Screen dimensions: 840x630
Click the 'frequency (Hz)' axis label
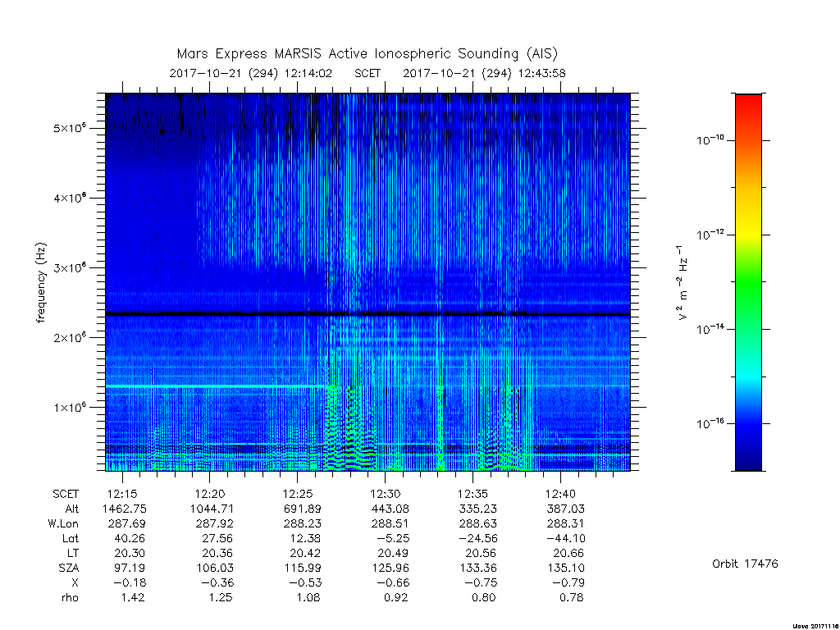click(x=41, y=283)
